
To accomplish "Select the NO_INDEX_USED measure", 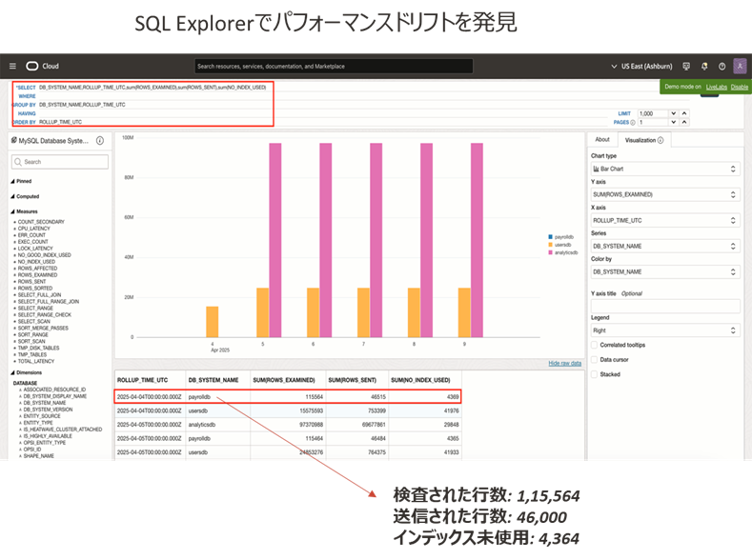I will 36,262.
